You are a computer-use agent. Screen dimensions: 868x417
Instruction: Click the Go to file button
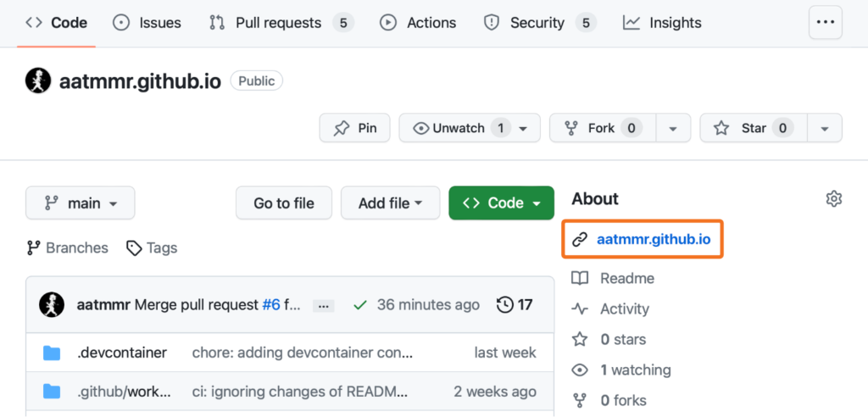[x=284, y=203]
